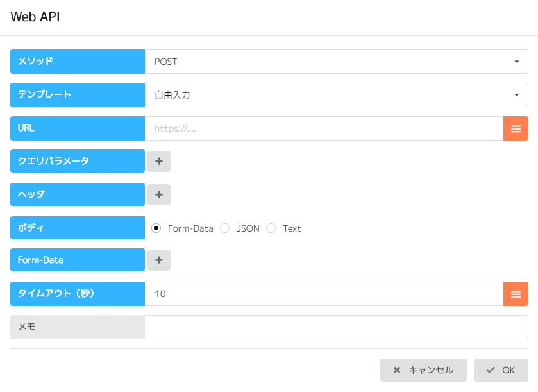
Task: Click the checkmark icon on OK button
Action: pos(491,370)
